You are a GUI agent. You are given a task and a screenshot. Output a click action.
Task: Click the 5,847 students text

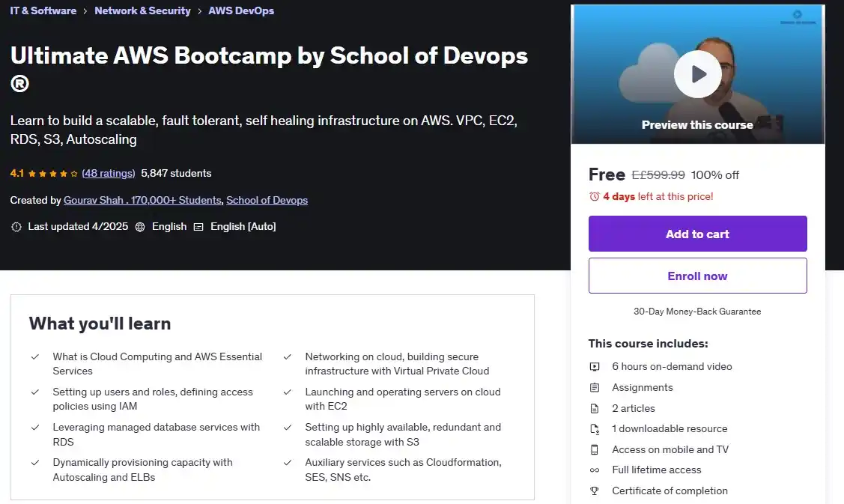point(176,174)
